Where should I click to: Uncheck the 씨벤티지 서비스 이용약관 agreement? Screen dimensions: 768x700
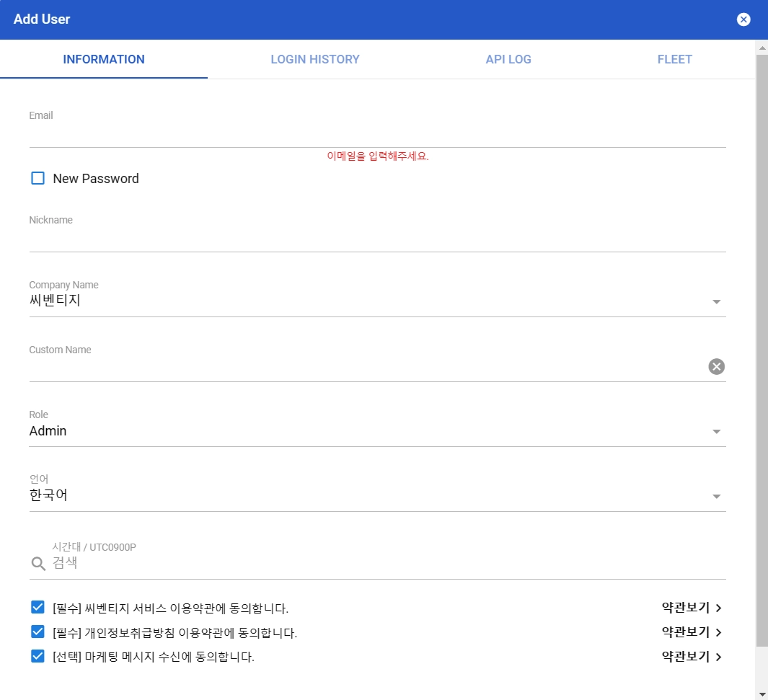(x=37, y=608)
